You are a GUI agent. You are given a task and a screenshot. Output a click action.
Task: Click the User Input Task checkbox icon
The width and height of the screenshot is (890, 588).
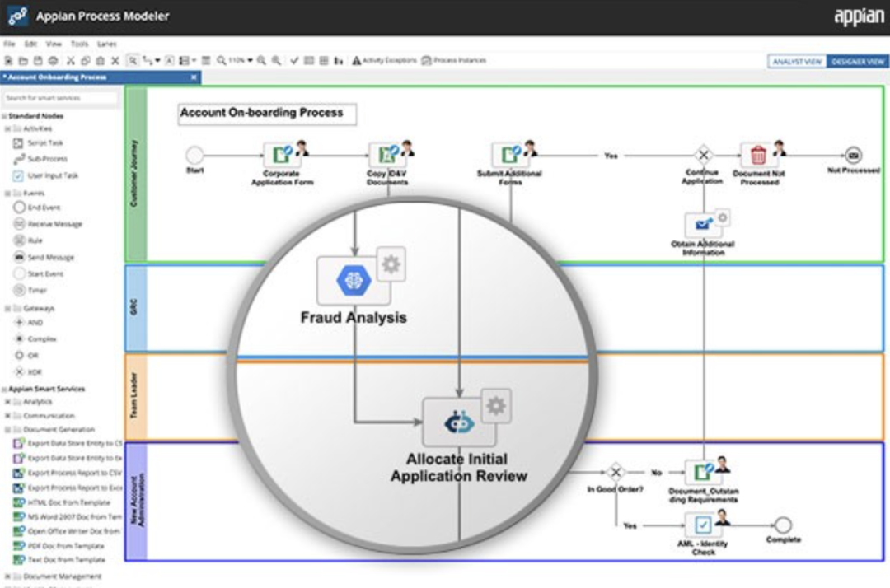[18, 175]
